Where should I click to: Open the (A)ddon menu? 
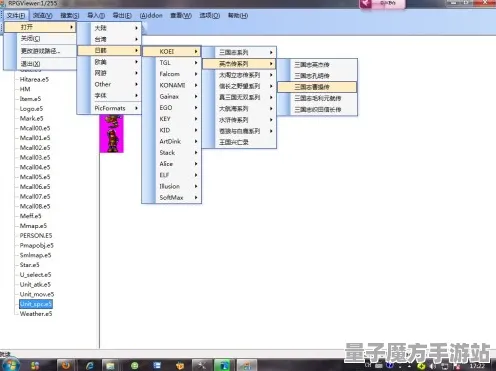151,16
